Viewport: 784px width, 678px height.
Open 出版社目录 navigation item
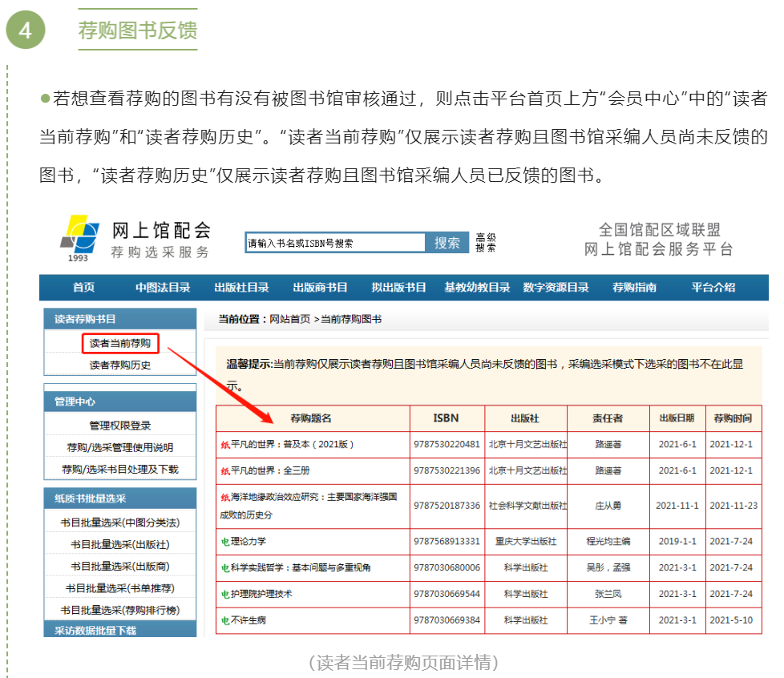pos(241,288)
